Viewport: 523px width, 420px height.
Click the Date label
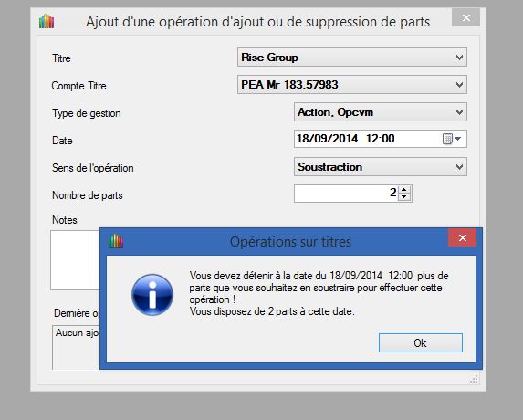click(62, 141)
